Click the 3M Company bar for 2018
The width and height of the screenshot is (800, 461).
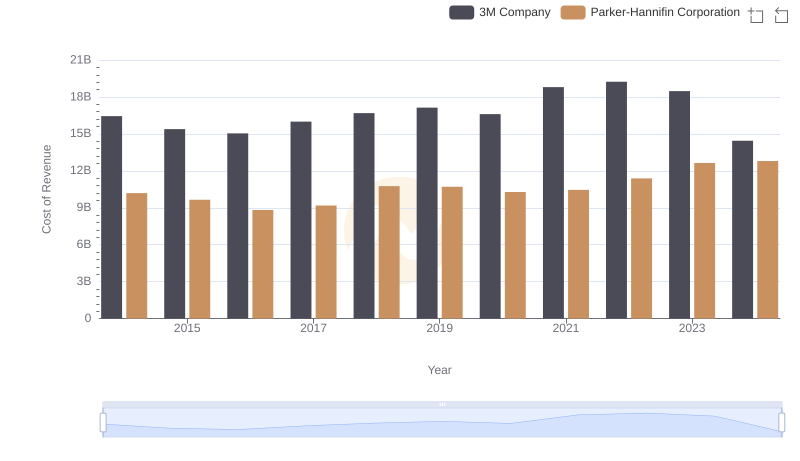click(364, 216)
